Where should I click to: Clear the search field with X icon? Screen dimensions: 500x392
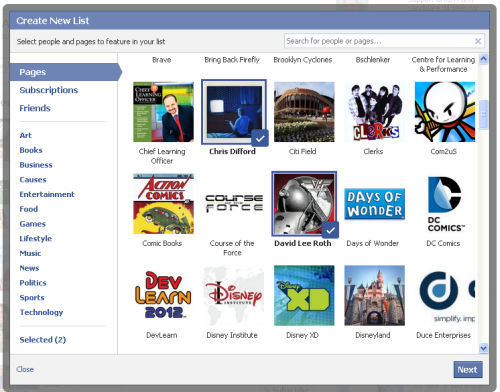click(478, 41)
